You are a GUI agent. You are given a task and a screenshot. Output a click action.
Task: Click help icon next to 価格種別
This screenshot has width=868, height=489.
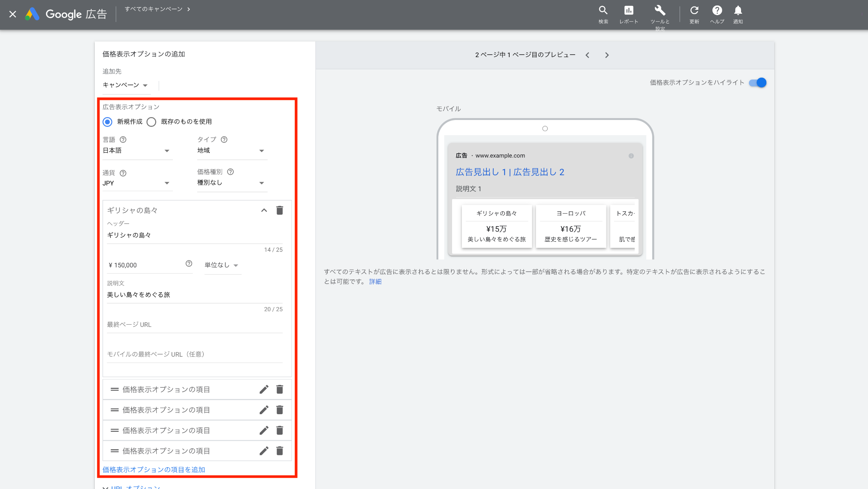click(x=230, y=172)
